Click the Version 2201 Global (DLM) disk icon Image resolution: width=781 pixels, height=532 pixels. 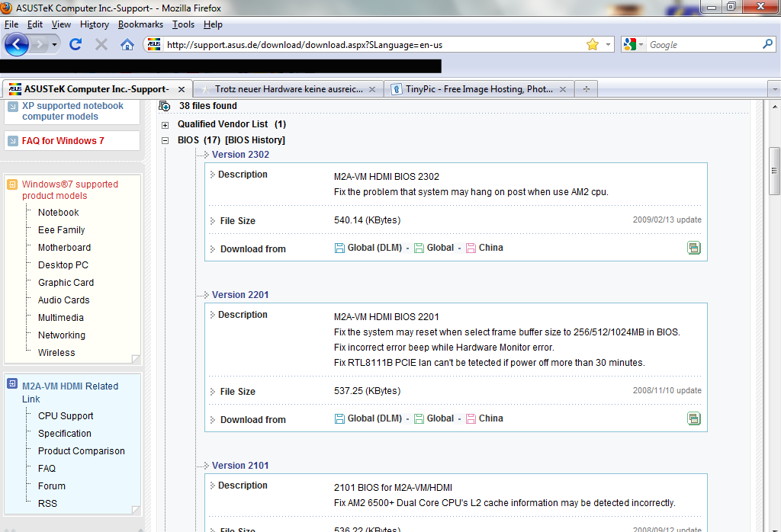click(339, 418)
